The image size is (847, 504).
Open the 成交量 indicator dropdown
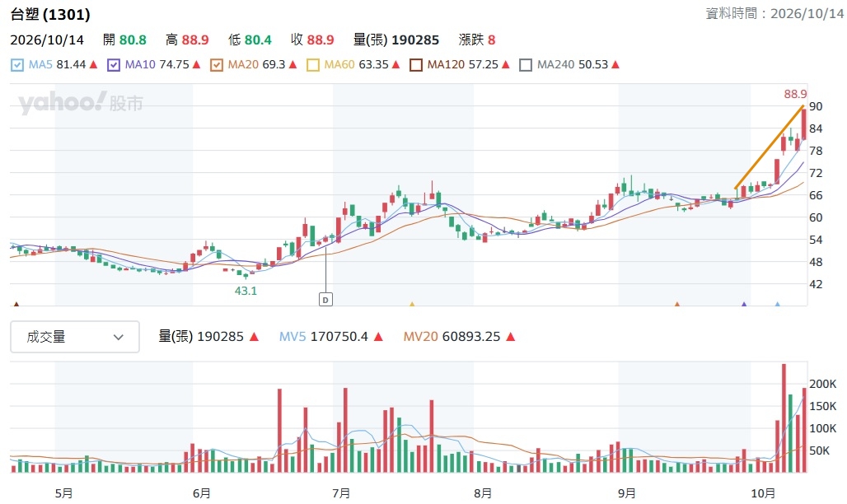pos(75,337)
